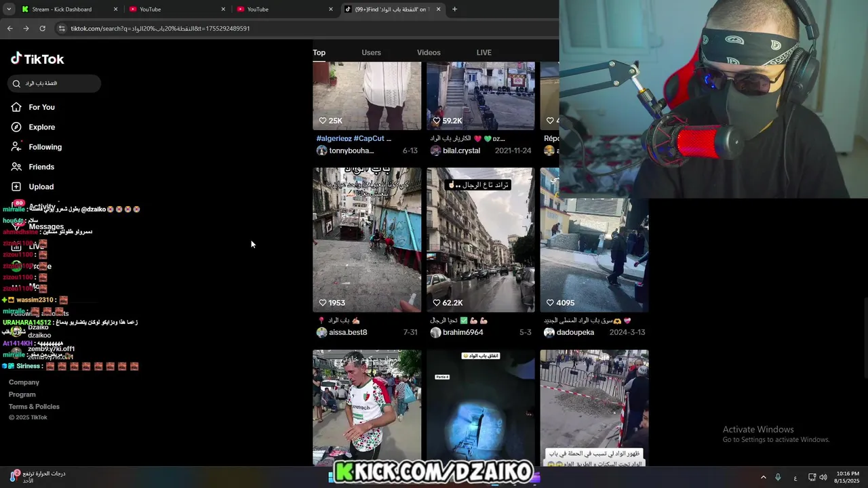Open the video with red-white barrier tape
Image resolution: width=868 pixels, height=488 pixels.
(x=594, y=407)
